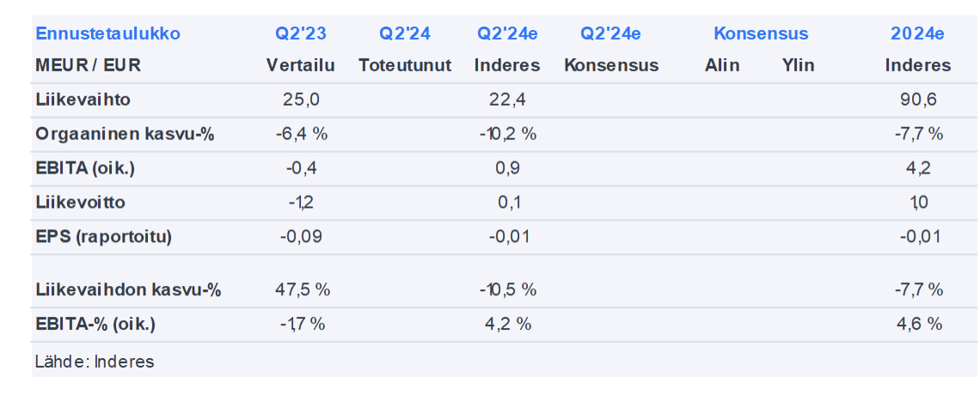Click the Ylin sub-header
This screenshot has width=980, height=395.
[798, 65]
